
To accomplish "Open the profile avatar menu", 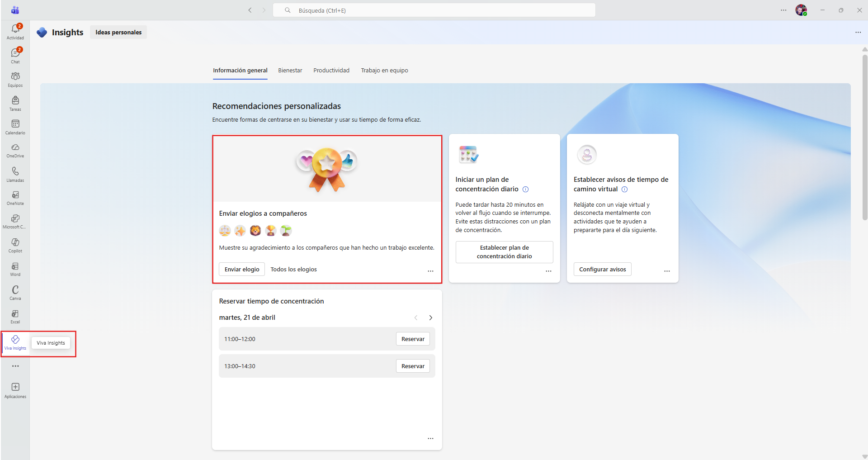I will [x=801, y=10].
